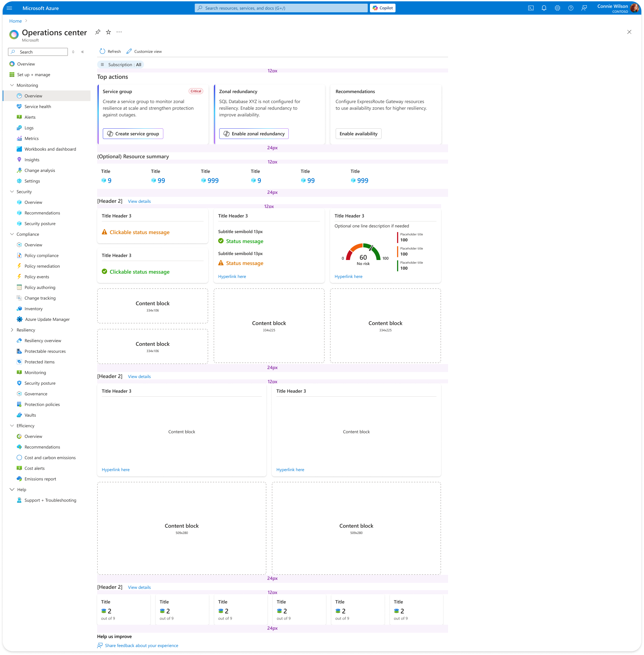Open the hamburger portal menu
The image size is (644, 655).
coord(9,8)
